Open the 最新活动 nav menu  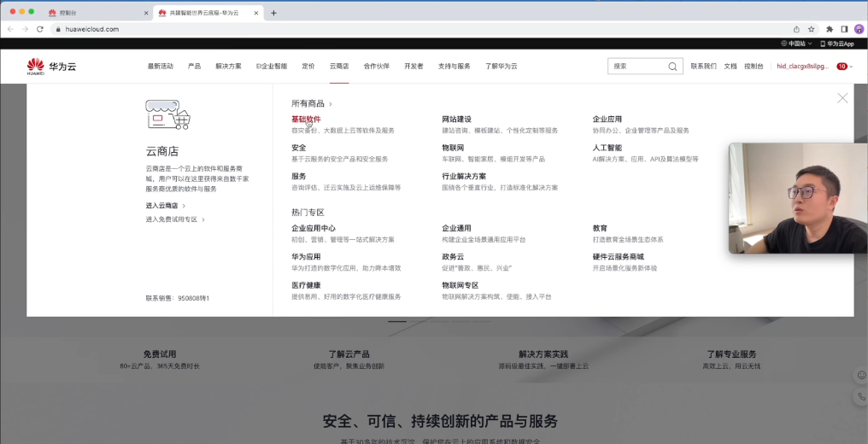(161, 67)
